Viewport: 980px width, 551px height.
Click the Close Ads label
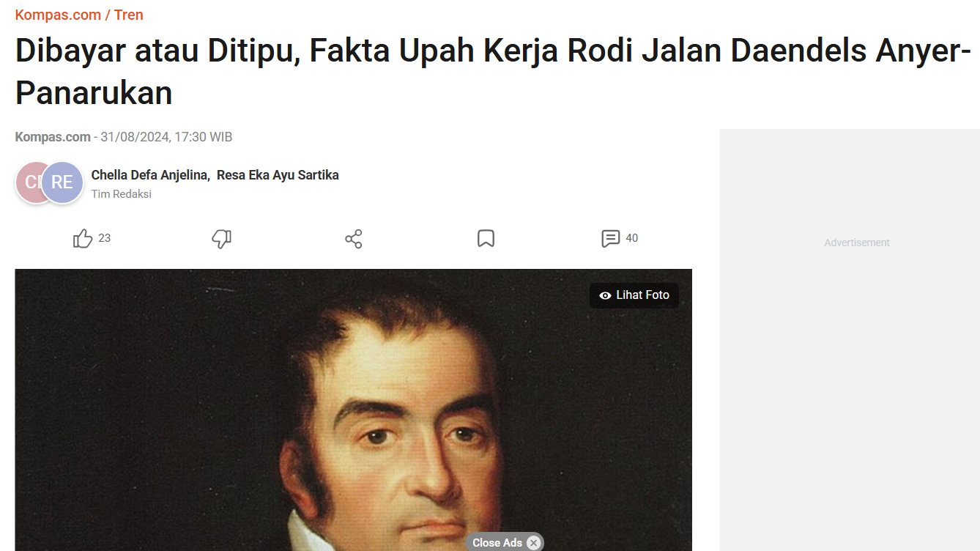(497, 543)
